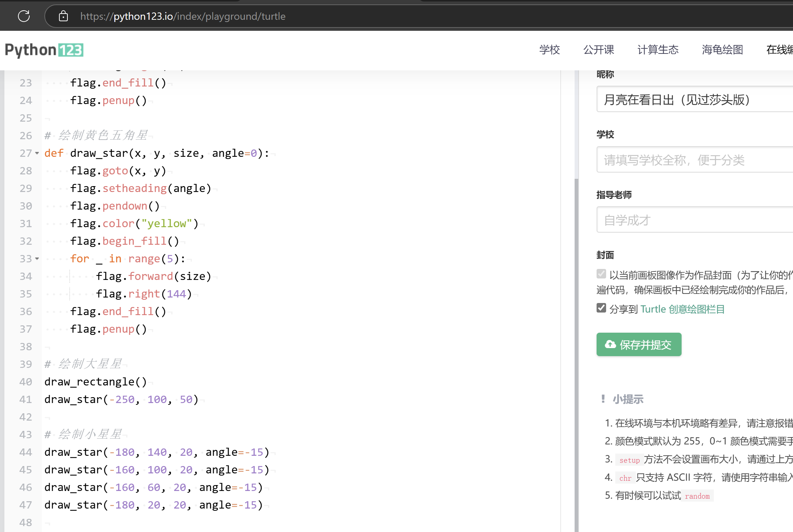This screenshot has height=532, width=793.
Task: Click the site lock icon in address bar
Action: [x=63, y=16]
